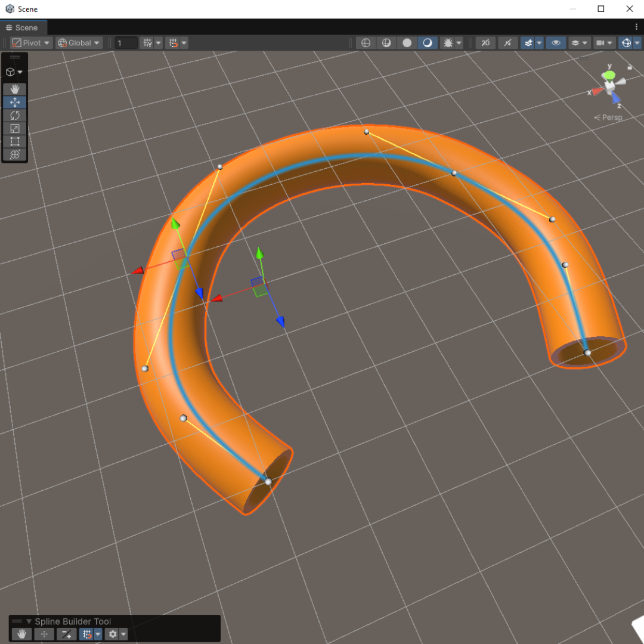The width and height of the screenshot is (644, 644).
Task: Open the tool context cube dropdown arrow
Action: click(x=20, y=72)
